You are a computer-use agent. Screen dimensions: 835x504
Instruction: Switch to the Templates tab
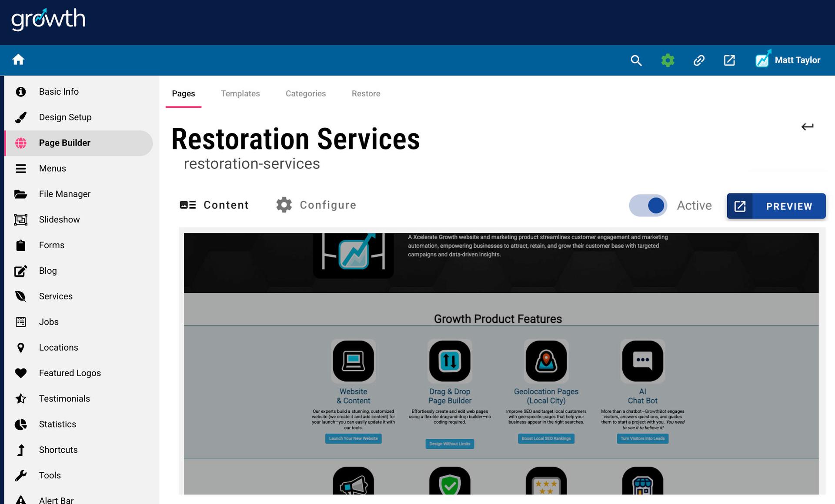tap(240, 93)
